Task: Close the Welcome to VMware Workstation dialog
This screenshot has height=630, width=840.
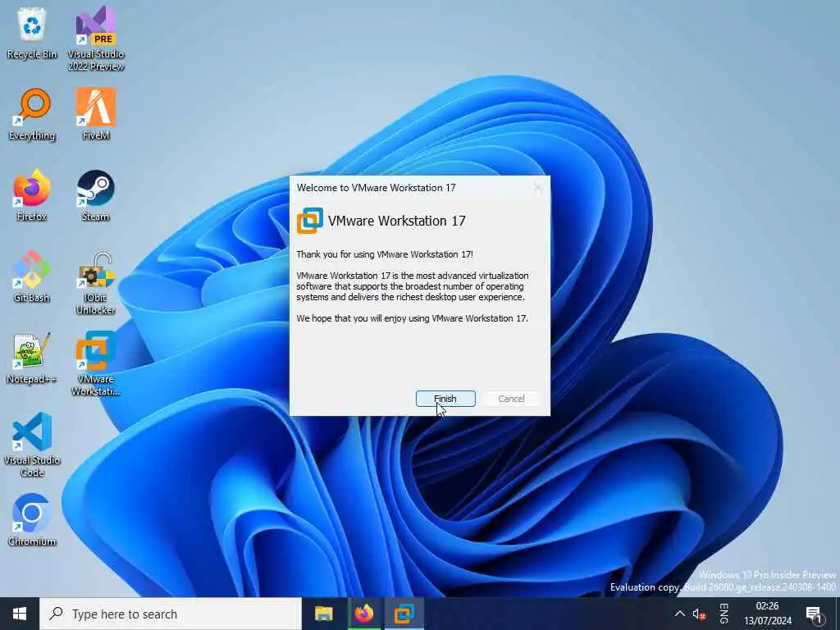Action: [538, 188]
